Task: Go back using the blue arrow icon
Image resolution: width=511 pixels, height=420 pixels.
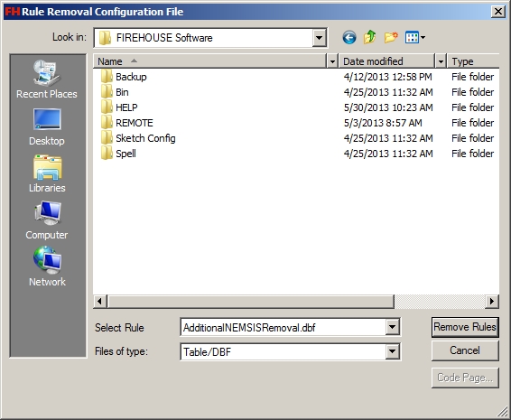Action: click(349, 38)
